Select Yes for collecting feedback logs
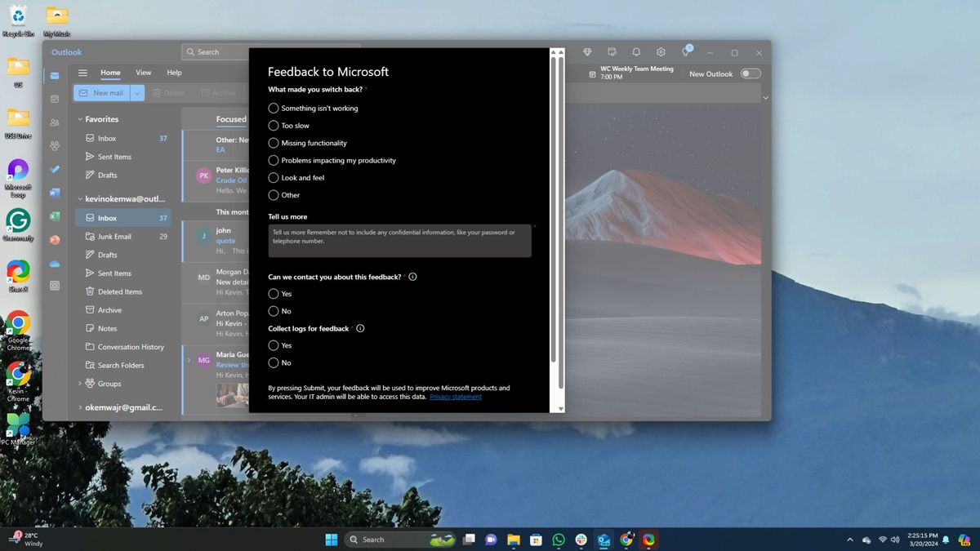This screenshot has width=980, height=551. (x=274, y=345)
